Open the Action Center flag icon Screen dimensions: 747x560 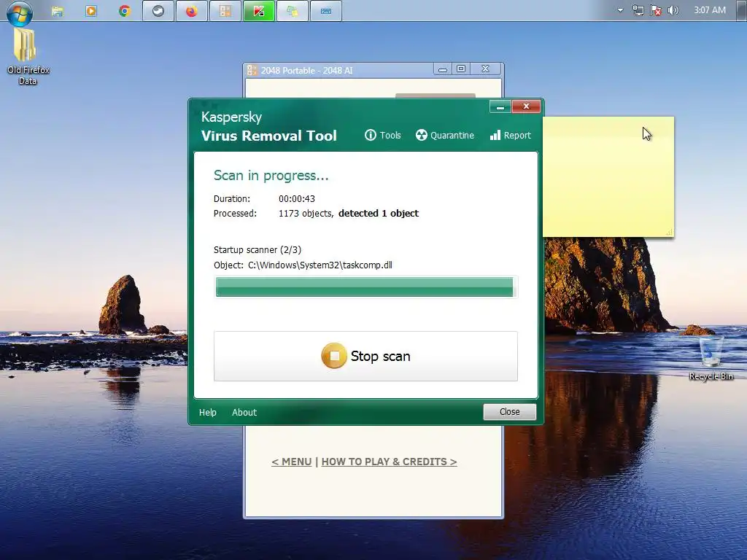tap(656, 10)
